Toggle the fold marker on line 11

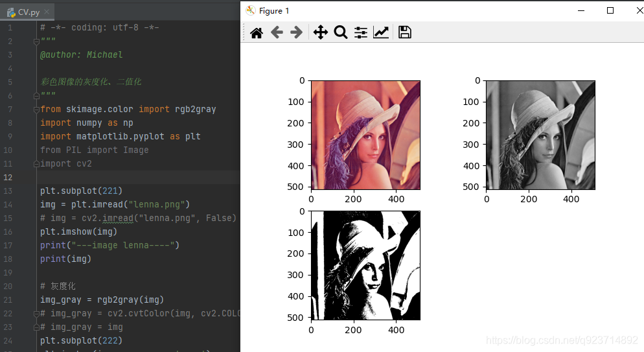pos(36,164)
